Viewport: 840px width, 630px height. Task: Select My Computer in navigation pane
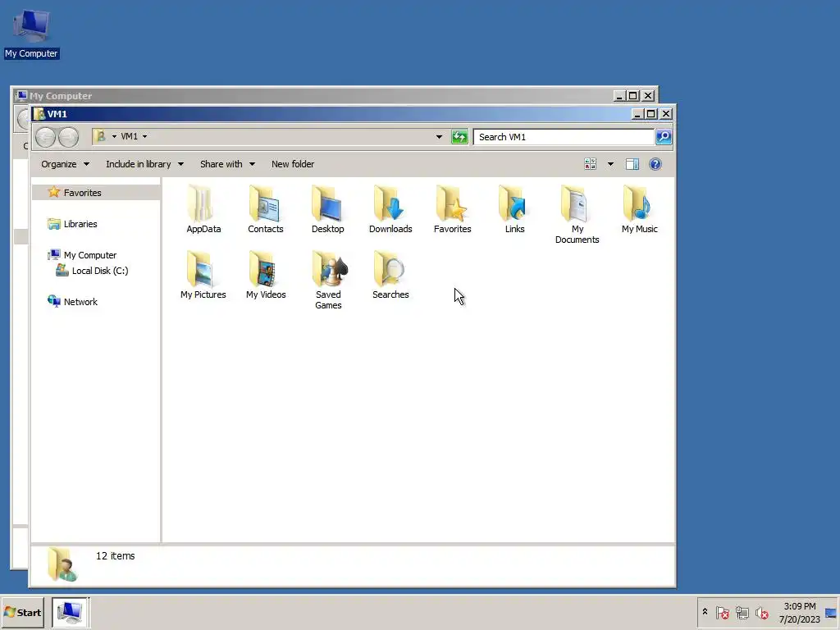coord(83,255)
